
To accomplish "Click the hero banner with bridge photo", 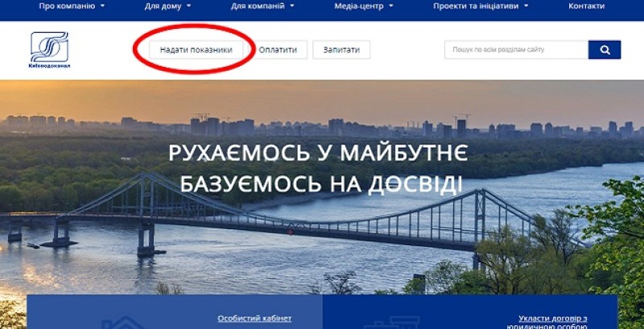I will point(322,187).
